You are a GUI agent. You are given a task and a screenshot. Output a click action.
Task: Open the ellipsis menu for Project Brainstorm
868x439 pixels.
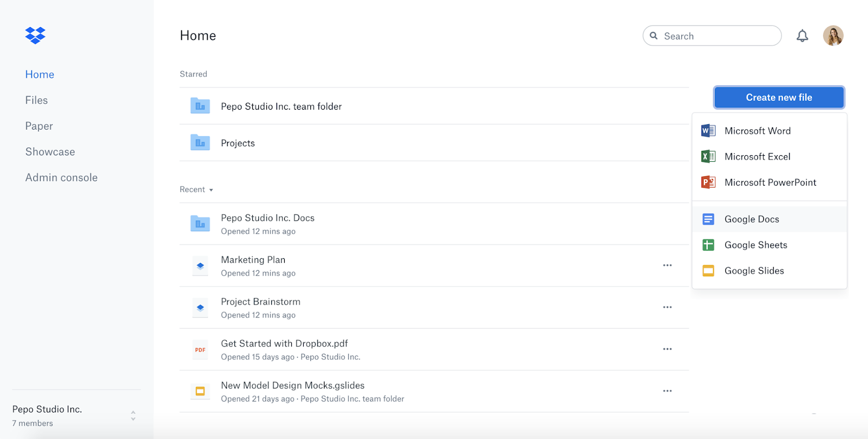[667, 307]
